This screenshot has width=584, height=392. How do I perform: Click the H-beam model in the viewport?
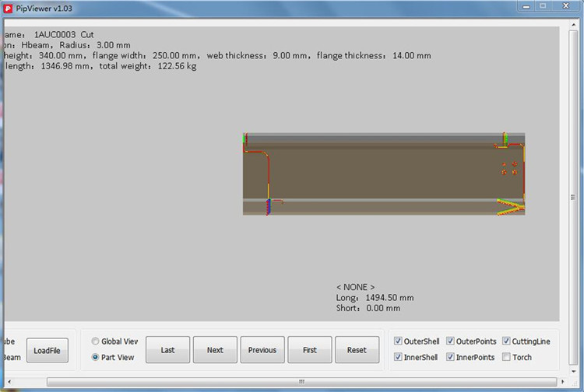coord(384,173)
